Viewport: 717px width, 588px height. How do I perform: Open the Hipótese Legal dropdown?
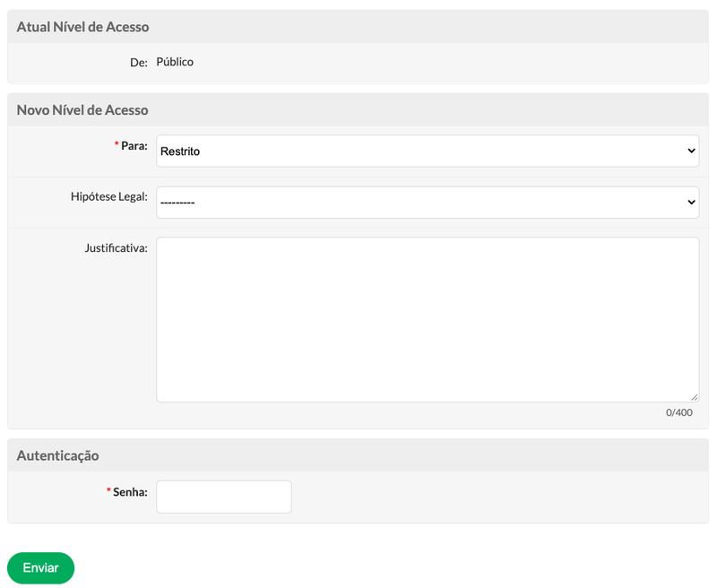point(428,202)
